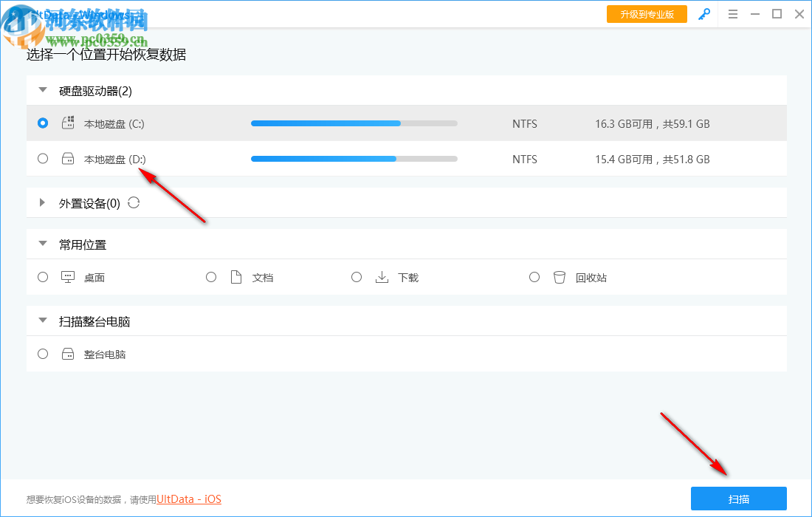Expand the 外置设备(0) section
Viewport: 812px width, 517px height.
click(42, 202)
